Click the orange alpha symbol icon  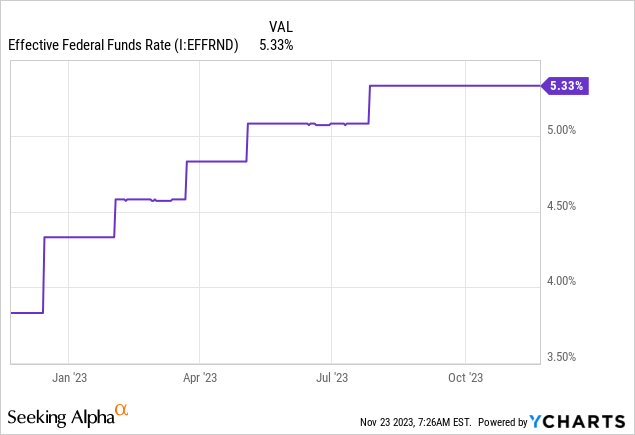121,410
